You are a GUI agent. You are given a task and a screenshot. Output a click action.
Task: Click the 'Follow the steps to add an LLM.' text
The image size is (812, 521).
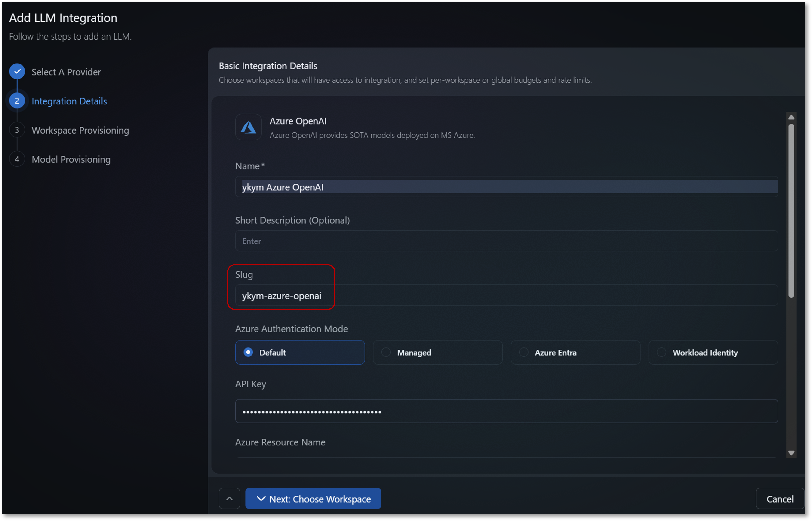tap(71, 36)
